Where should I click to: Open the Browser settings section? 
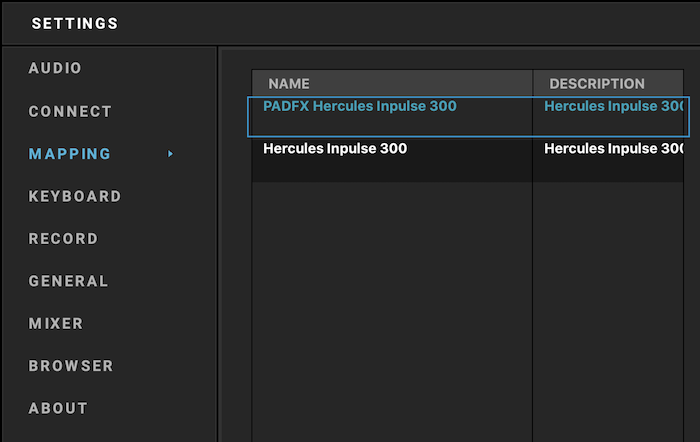(x=71, y=366)
